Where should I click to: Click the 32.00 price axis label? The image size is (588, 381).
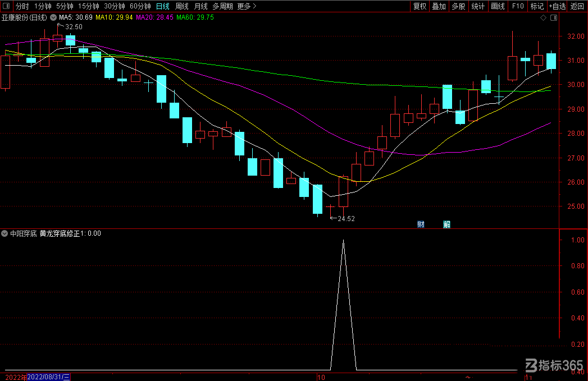pos(576,36)
